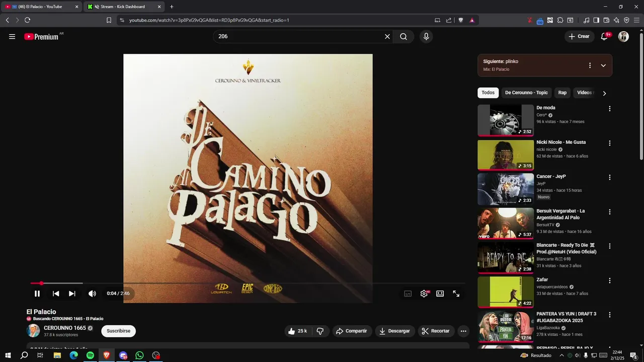
Task: Open the De moda video thumbnail
Action: [506, 120]
